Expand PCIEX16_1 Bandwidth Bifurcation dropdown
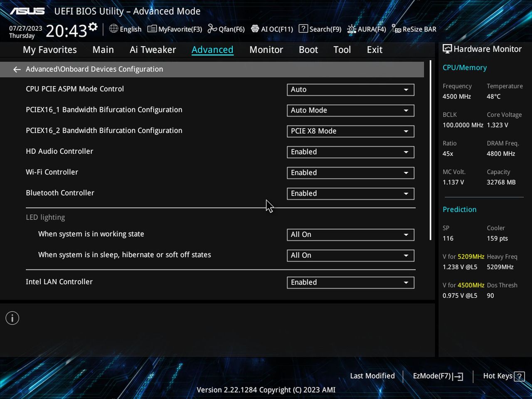Viewport: 532px width, 399px height. (350, 111)
